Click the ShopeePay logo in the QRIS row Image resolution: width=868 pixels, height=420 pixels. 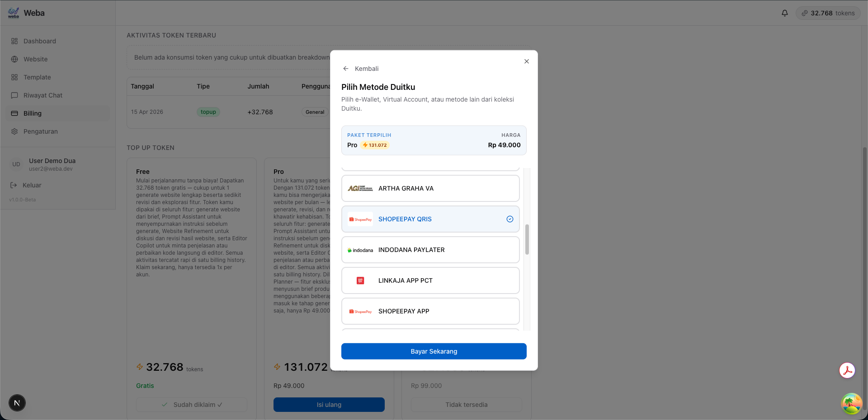(x=360, y=219)
